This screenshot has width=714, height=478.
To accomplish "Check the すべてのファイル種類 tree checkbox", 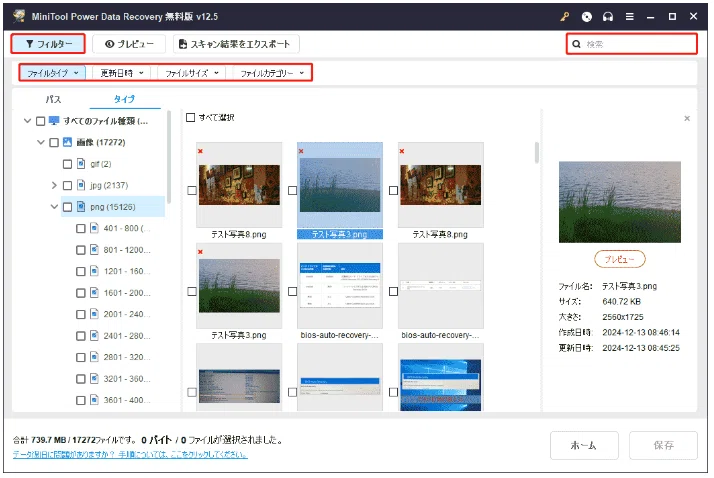I will click(x=41, y=121).
